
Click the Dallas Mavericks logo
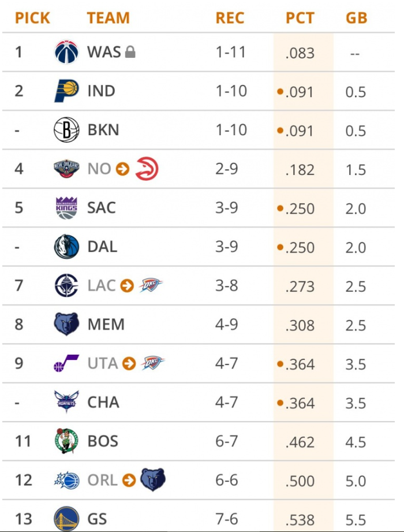[66, 247]
